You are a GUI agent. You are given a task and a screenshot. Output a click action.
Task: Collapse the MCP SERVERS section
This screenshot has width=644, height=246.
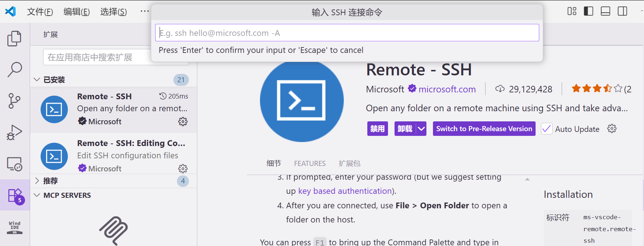click(x=37, y=195)
